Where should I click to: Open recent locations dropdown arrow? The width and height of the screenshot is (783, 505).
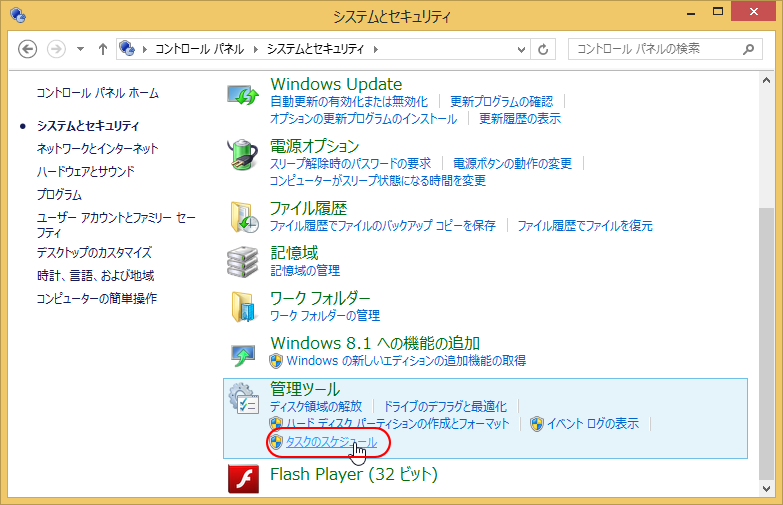[80, 49]
